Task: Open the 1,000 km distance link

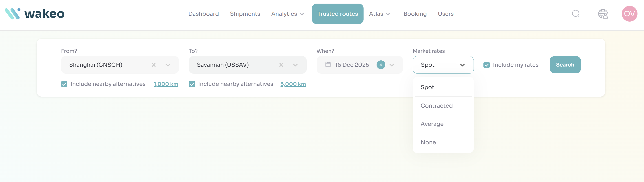Action: [x=166, y=84]
